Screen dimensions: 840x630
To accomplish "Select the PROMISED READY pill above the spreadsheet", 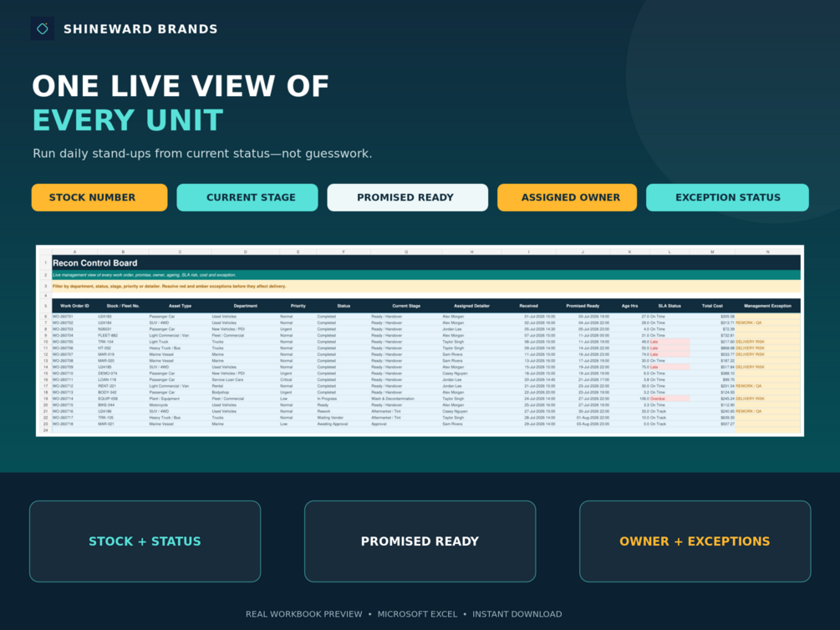I will pyautogui.click(x=408, y=197).
